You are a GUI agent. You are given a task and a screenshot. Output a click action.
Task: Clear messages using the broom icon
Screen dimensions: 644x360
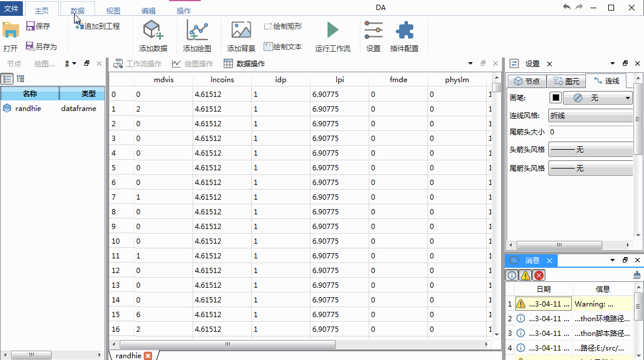[x=636, y=274]
